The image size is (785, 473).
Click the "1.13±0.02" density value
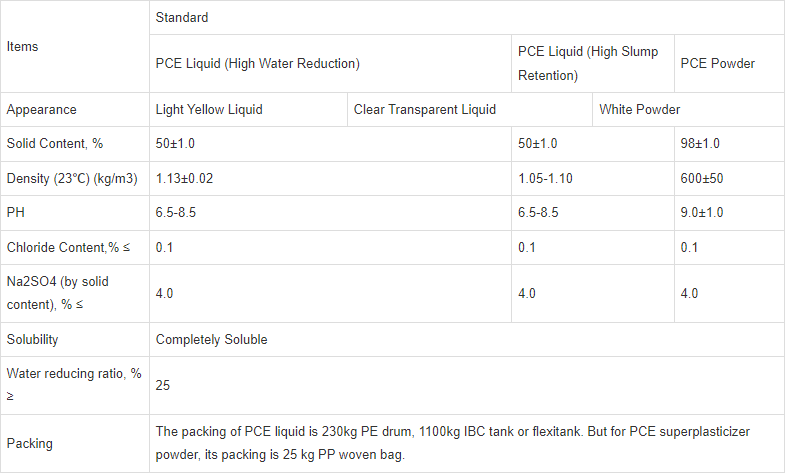pyautogui.click(x=185, y=179)
